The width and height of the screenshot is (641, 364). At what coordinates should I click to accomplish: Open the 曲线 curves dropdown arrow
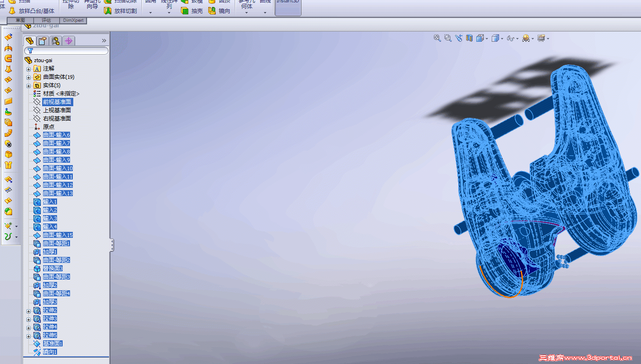[x=265, y=13]
